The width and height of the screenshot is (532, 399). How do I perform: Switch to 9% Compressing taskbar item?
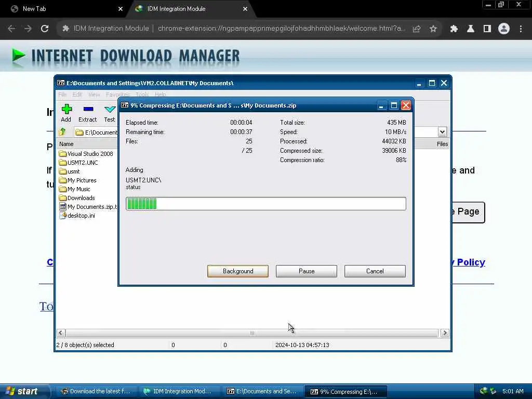pyautogui.click(x=345, y=391)
